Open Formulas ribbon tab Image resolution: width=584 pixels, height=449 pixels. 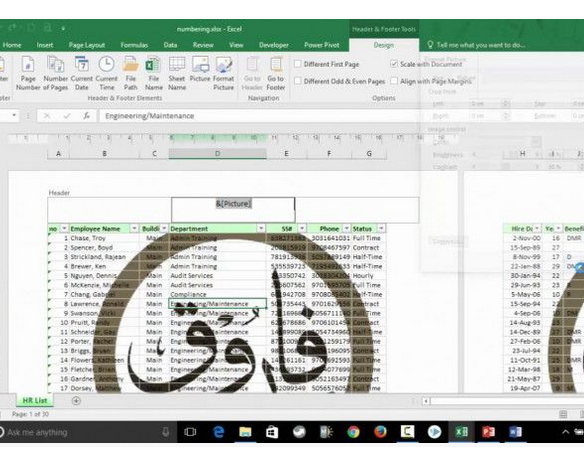pos(134,45)
